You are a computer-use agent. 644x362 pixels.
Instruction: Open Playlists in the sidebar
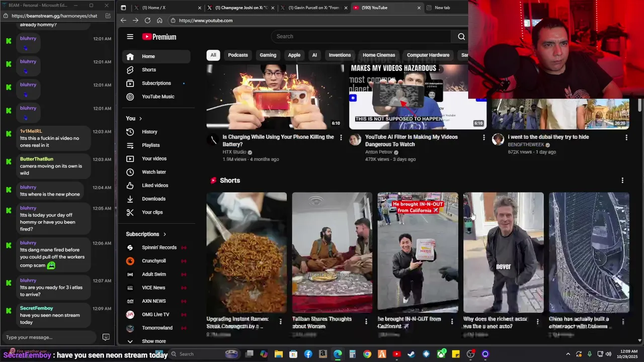pyautogui.click(x=156, y=145)
